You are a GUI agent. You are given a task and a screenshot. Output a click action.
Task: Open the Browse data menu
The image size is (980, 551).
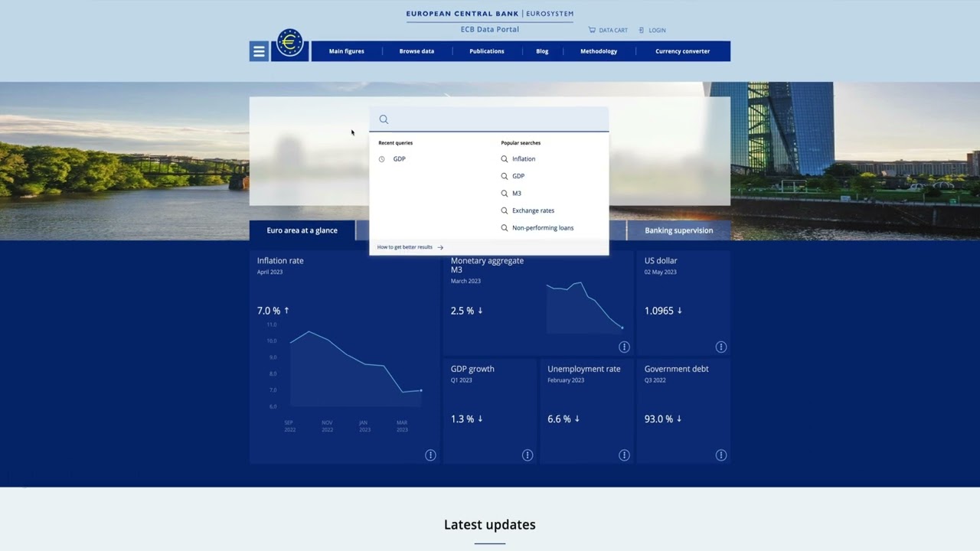(x=416, y=51)
